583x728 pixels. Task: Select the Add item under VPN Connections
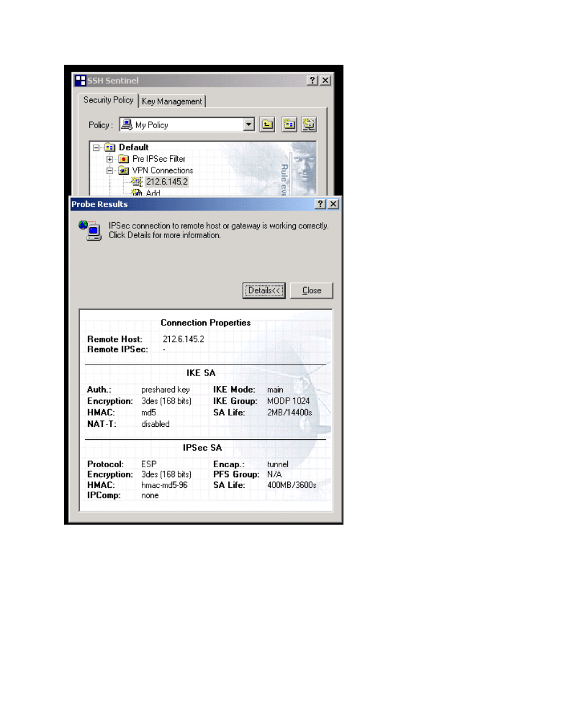153,192
